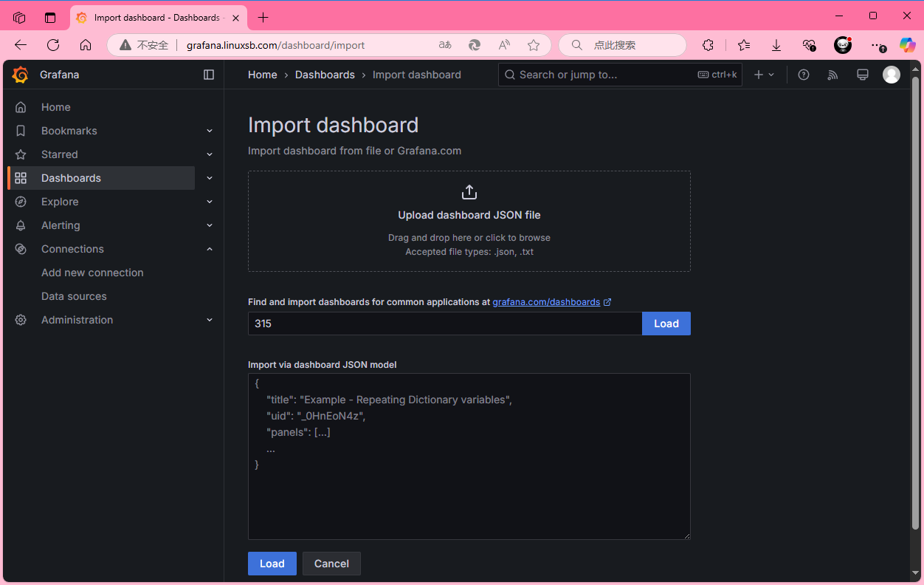The width and height of the screenshot is (924, 585).
Task: Add the page to favorites with the star icon
Action: tap(534, 45)
